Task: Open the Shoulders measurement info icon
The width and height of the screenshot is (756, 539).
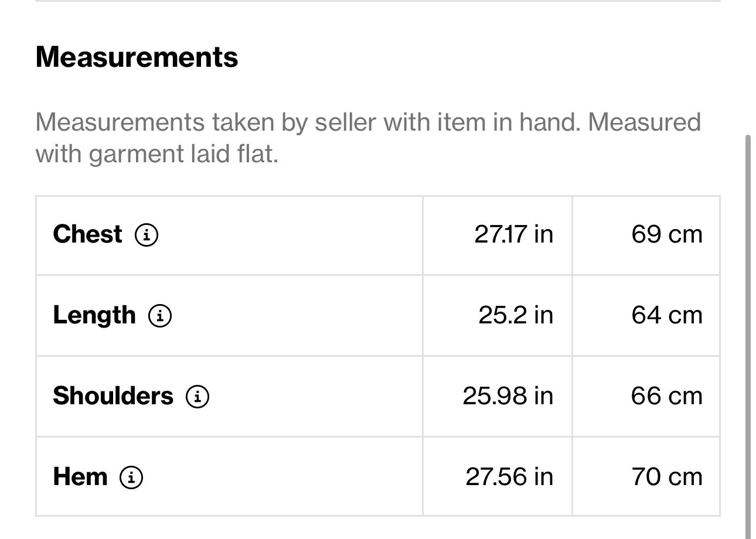Action: click(x=197, y=397)
